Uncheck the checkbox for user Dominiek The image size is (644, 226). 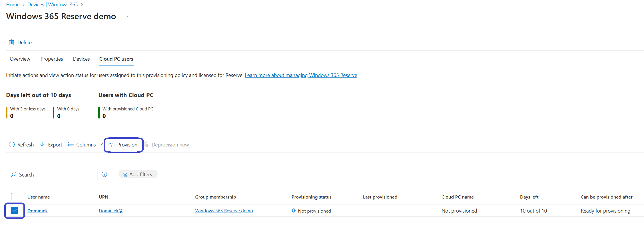point(15,211)
